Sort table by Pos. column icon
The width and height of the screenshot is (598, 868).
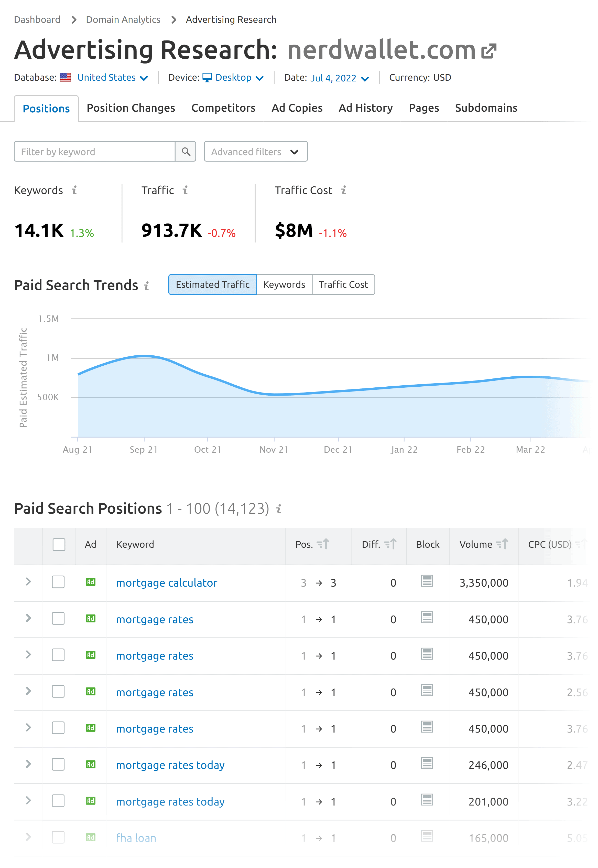point(323,544)
